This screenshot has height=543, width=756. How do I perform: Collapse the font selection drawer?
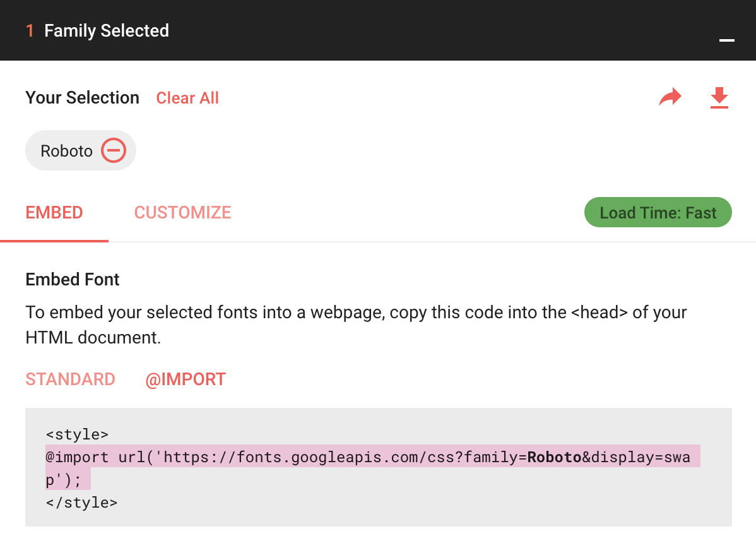pos(726,40)
